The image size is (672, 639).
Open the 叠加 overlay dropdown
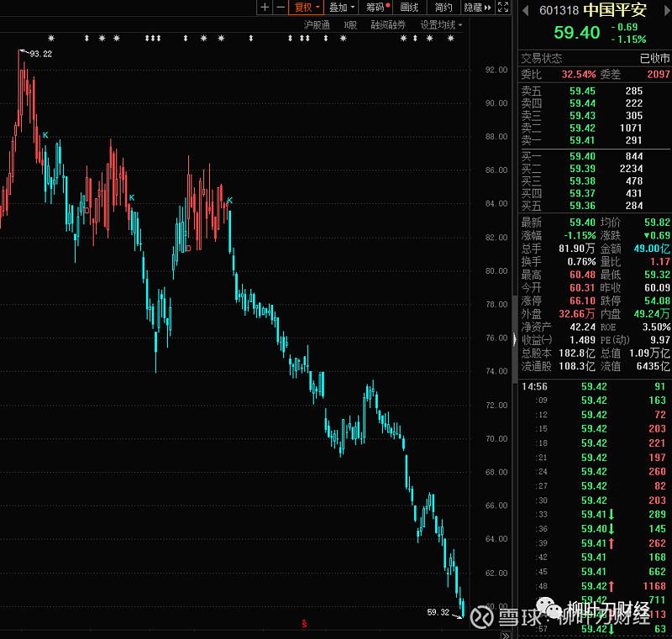click(341, 8)
